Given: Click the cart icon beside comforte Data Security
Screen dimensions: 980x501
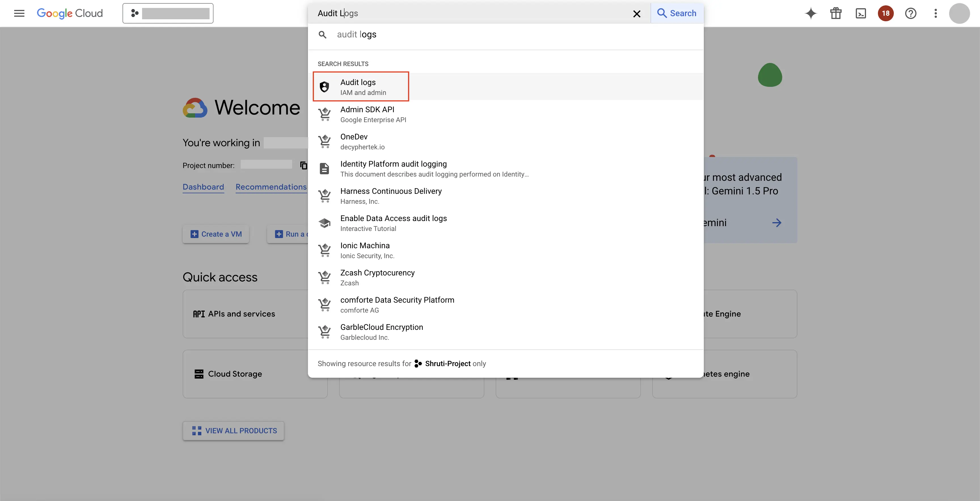Looking at the screenshot, I should 324,304.
